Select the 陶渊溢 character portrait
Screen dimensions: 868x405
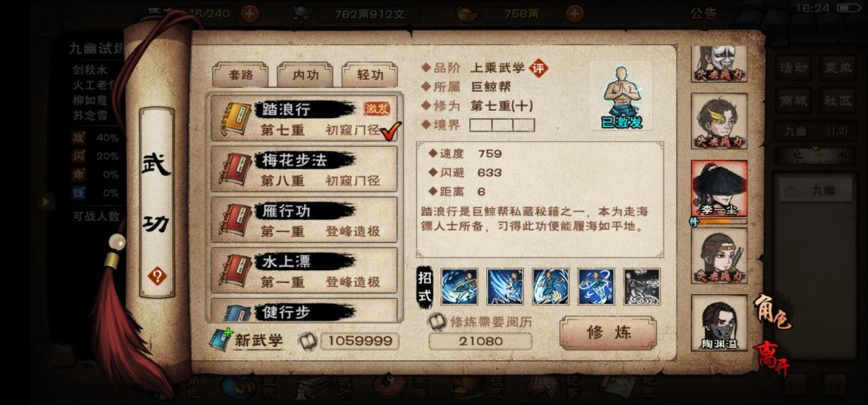point(719,322)
